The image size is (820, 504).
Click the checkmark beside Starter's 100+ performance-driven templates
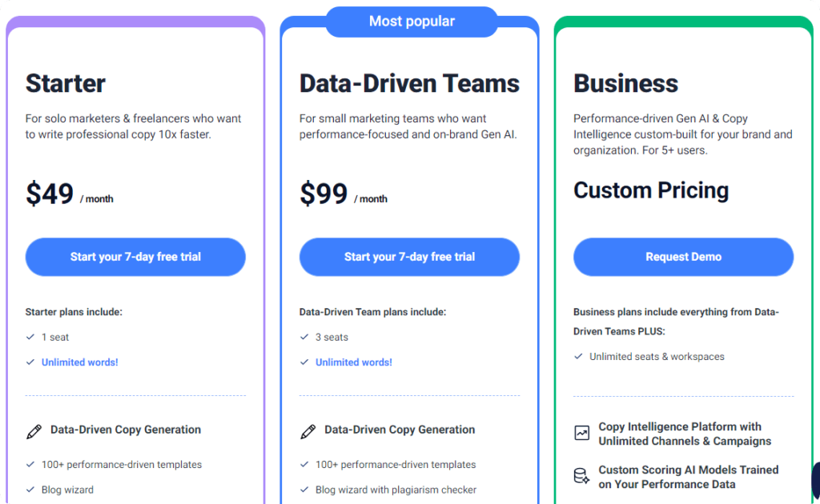click(30, 464)
